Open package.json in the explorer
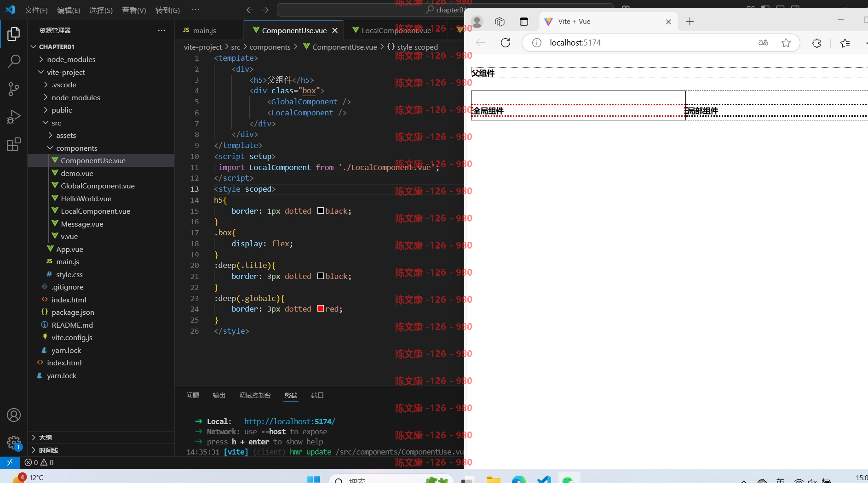Image resolution: width=868 pixels, height=483 pixels. [73, 312]
